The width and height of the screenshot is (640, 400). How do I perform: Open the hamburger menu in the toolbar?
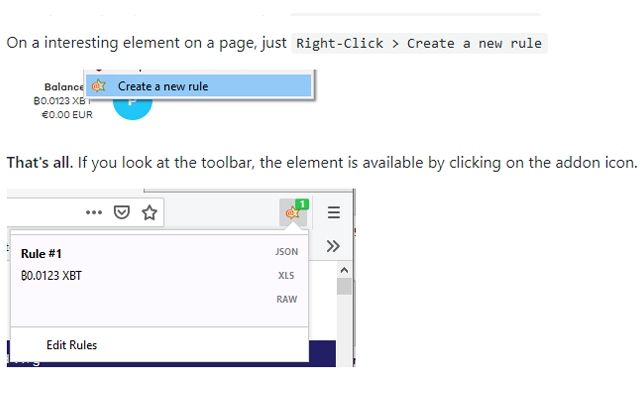(334, 212)
